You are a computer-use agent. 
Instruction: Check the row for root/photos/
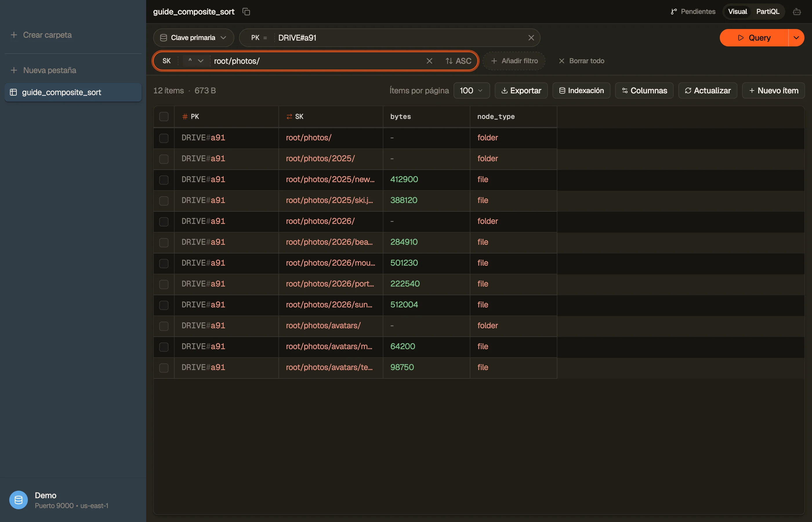pyautogui.click(x=164, y=138)
